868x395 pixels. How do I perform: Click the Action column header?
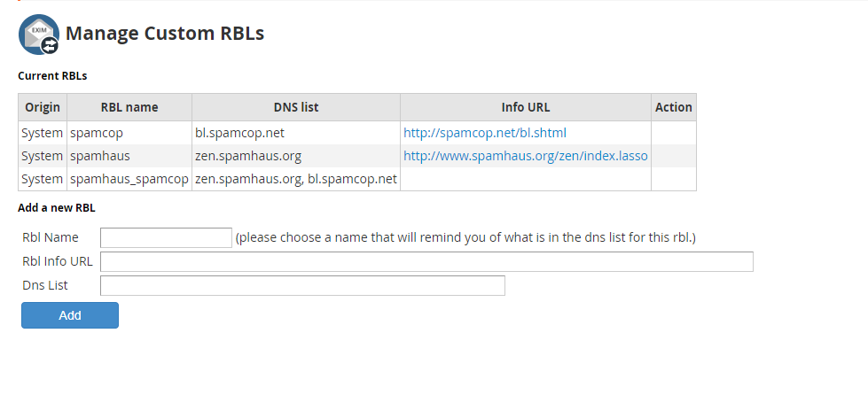pos(674,107)
